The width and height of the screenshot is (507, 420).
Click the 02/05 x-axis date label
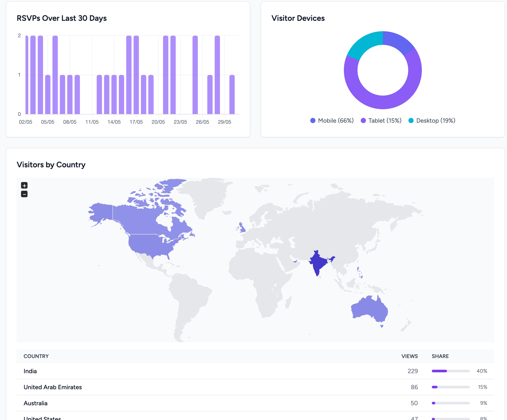tap(26, 122)
